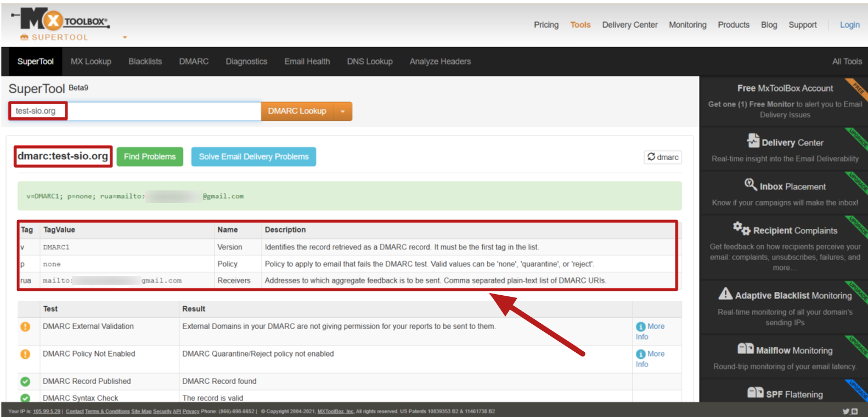
Task: Open Support page
Action: 802,25
